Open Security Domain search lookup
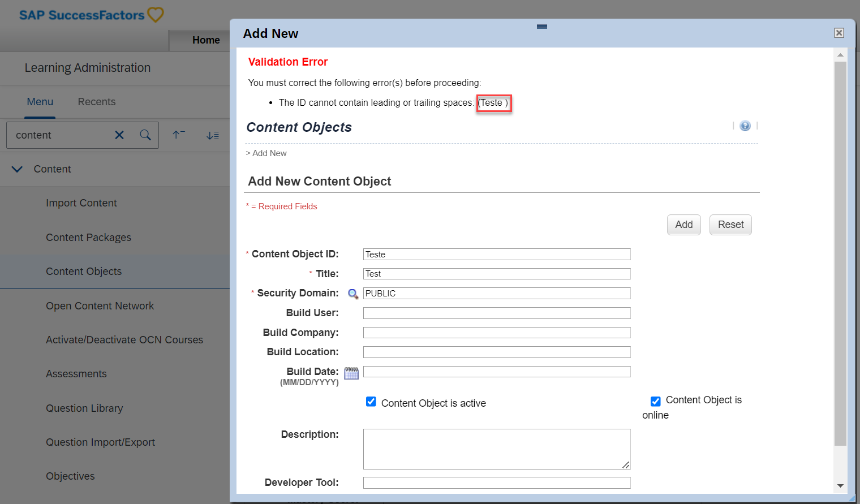Screen dimensions: 860x504 352,294
